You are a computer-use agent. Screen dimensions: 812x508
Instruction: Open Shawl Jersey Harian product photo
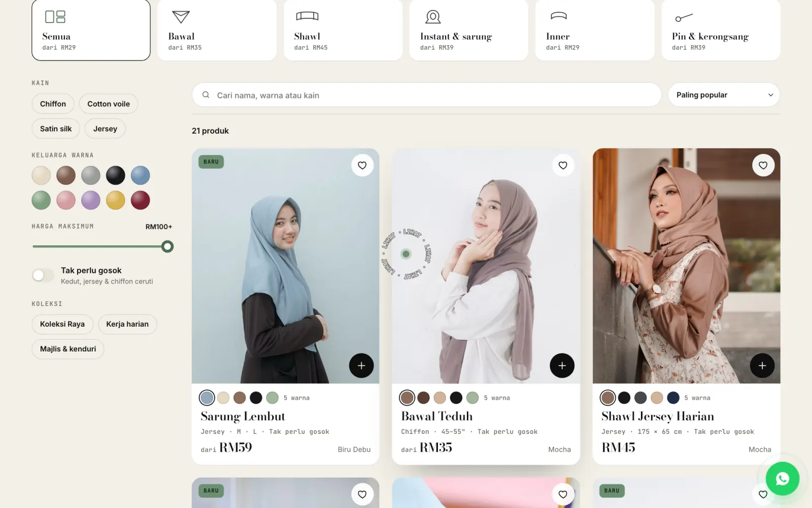point(687,266)
